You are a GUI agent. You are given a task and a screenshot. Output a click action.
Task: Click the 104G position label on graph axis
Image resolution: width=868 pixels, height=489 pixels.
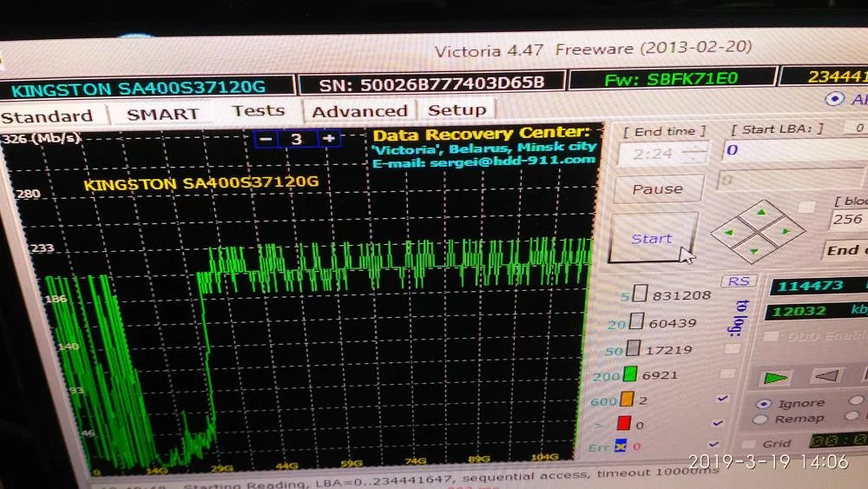point(545,457)
